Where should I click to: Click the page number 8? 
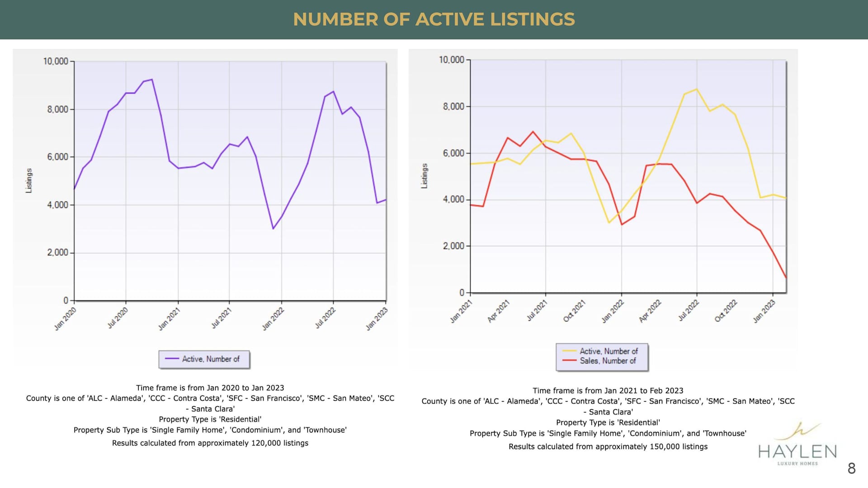click(x=851, y=469)
